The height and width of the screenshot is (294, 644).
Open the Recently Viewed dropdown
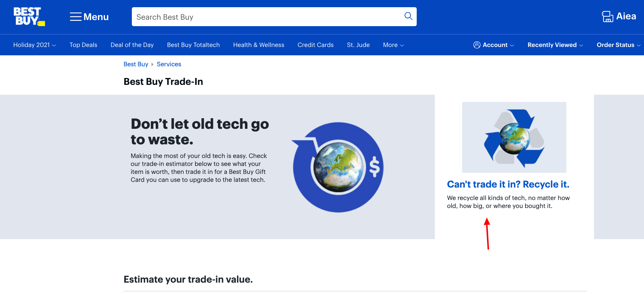555,45
